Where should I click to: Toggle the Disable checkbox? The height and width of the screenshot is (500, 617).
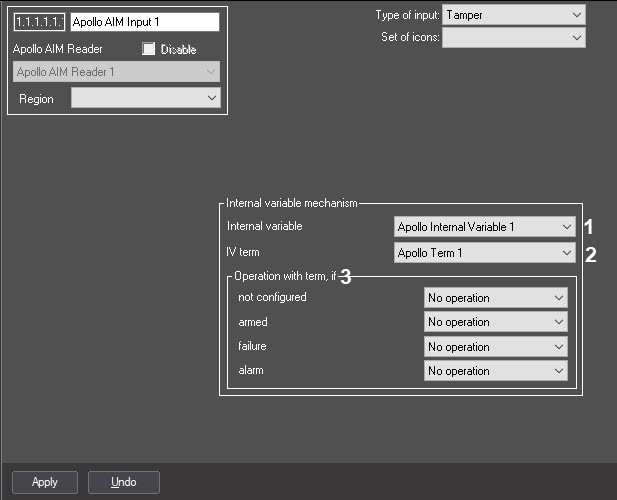coord(150,48)
